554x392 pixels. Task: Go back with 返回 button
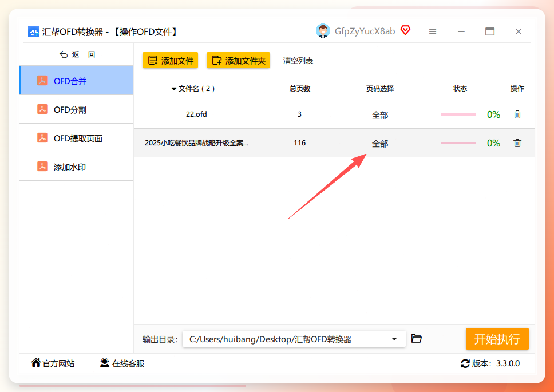tap(77, 54)
